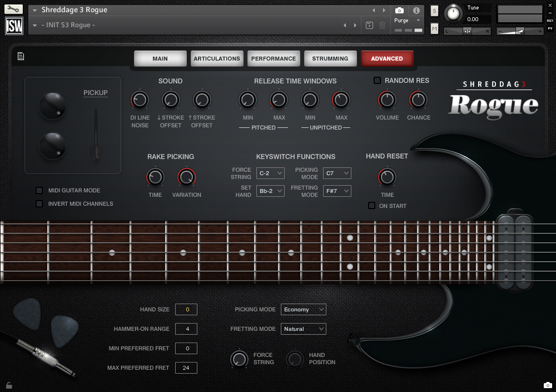Viewport: 556px width, 392px height.
Task: Click the HAMMER-ON RANGE input field
Action: [186, 329]
